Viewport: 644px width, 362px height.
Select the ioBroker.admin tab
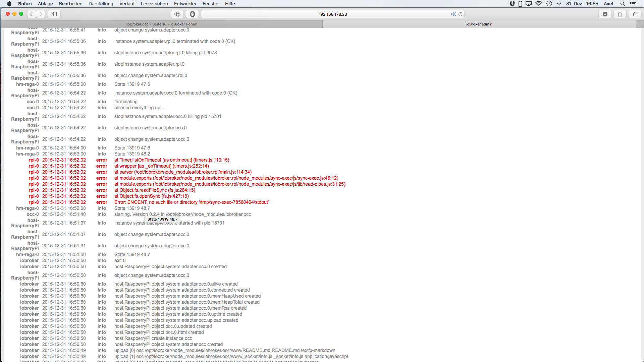point(479,24)
